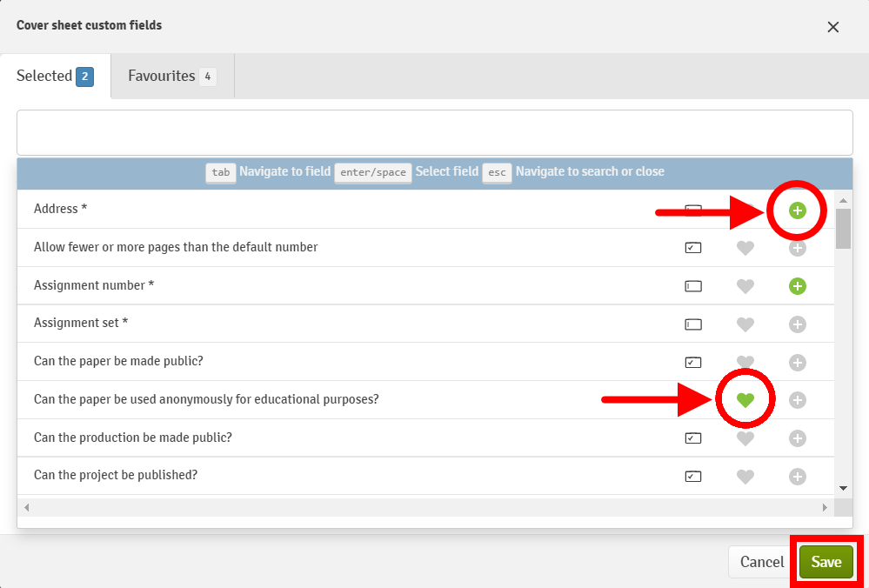Toggle heart for Assignment set
Viewport: 869px width, 588px height.
pyautogui.click(x=745, y=324)
